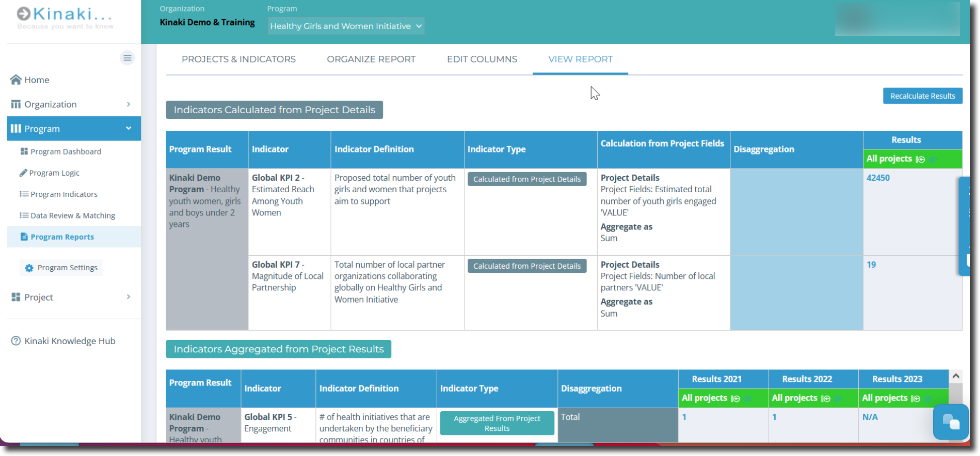Switch to the EDIT COLUMNS tab

[x=481, y=59]
